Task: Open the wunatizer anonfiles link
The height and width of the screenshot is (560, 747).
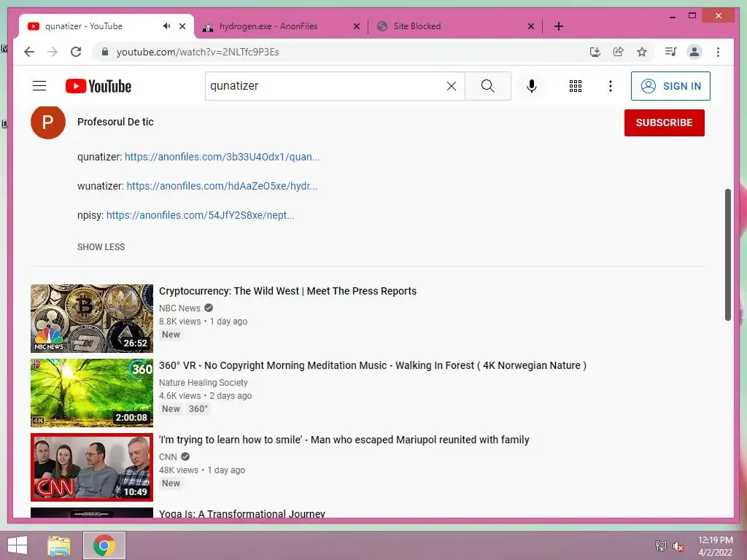Action: (222, 186)
